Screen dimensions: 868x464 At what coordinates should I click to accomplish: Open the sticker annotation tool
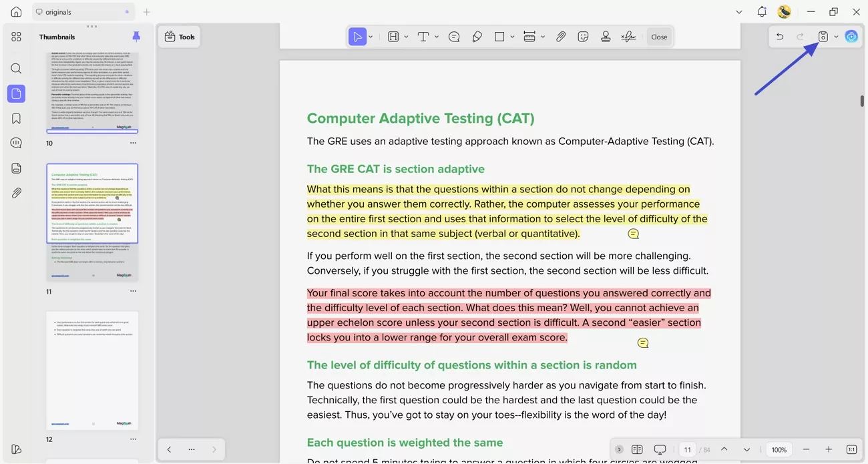(x=583, y=37)
